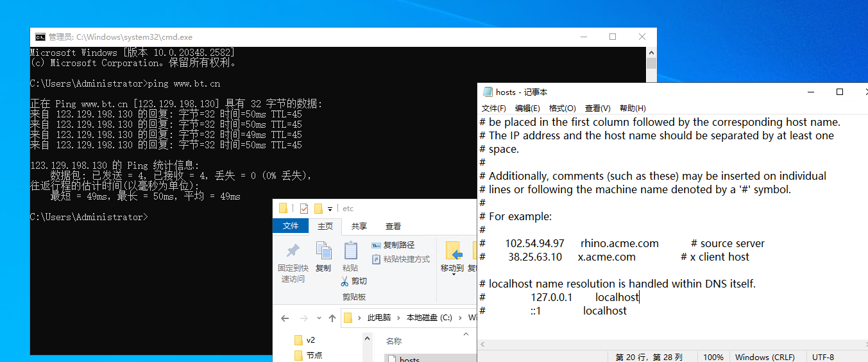Maximize the hosts Notepad window
Viewport: 868px width, 362px height.
pos(840,92)
